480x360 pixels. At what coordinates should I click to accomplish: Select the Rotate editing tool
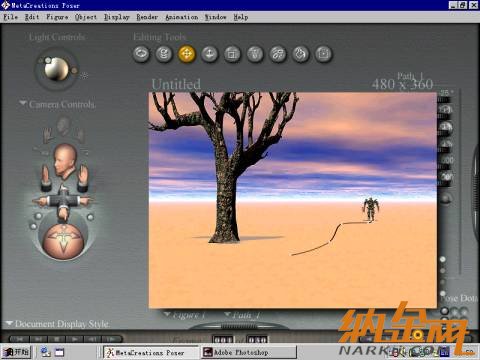142,54
